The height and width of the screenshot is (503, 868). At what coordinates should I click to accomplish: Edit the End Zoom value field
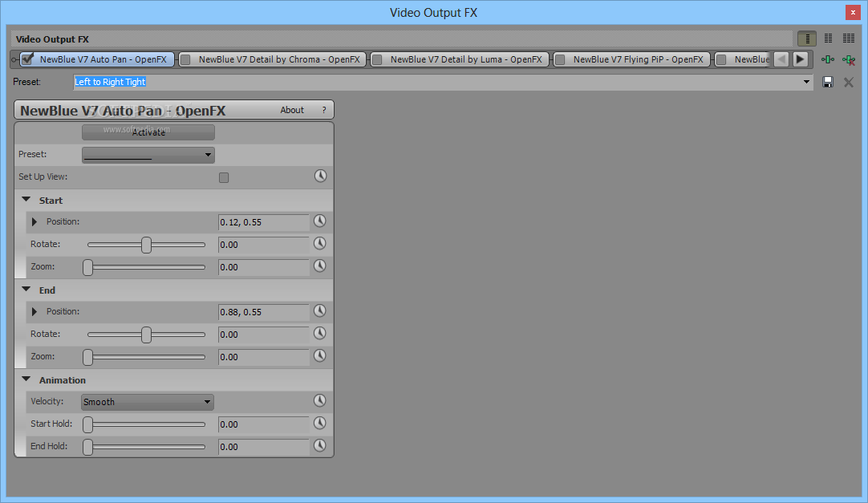tap(263, 357)
